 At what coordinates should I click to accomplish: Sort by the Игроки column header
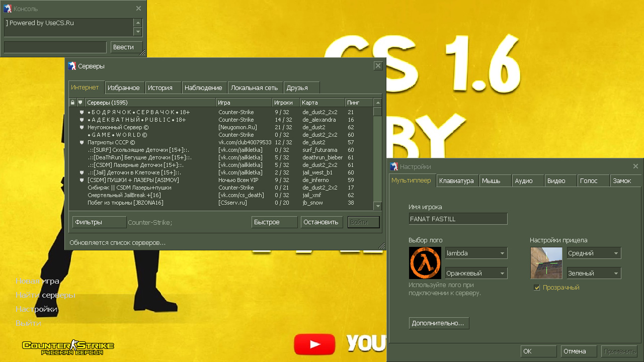[286, 103]
